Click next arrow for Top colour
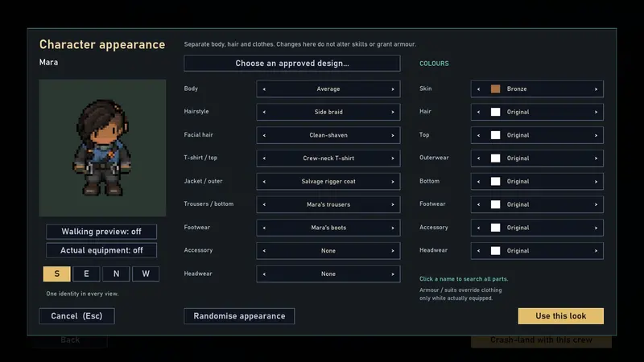 pos(596,135)
